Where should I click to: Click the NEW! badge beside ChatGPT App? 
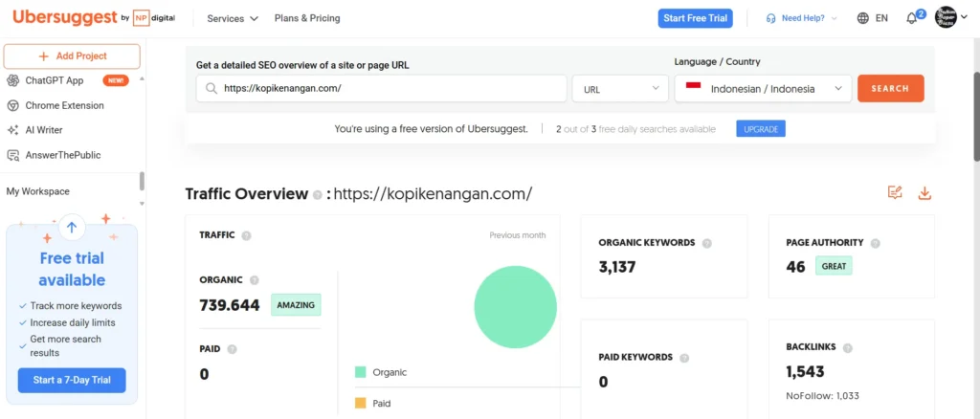[x=116, y=80]
